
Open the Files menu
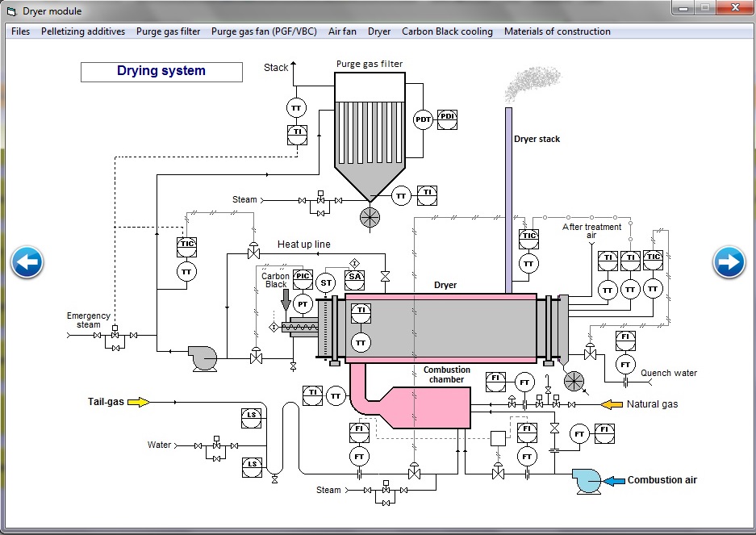click(20, 31)
